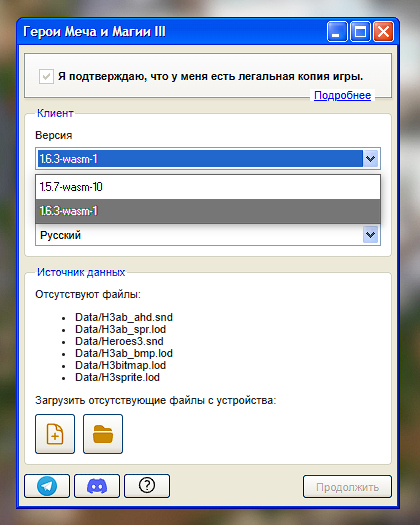
Task: Close the Герои Меча и Магии III window
Action: point(383,32)
